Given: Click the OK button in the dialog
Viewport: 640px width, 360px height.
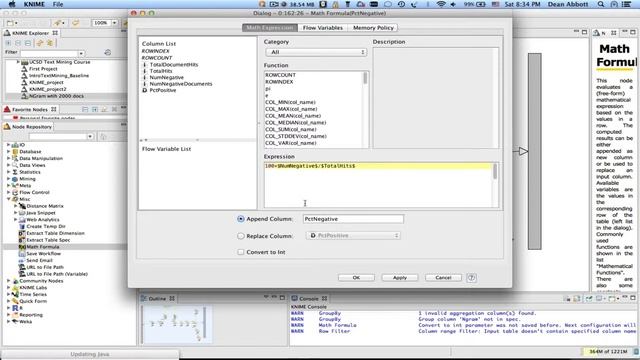Looking at the screenshot, I should pyautogui.click(x=356, y=278).
